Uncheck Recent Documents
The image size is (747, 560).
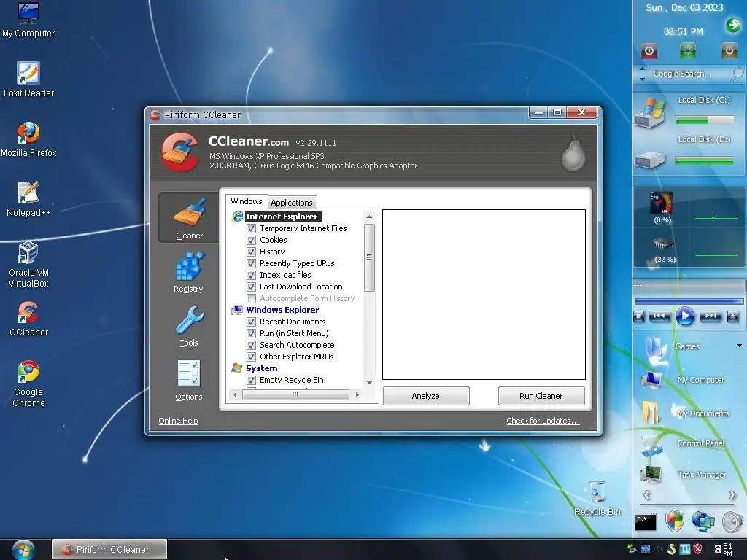point(251,322)
